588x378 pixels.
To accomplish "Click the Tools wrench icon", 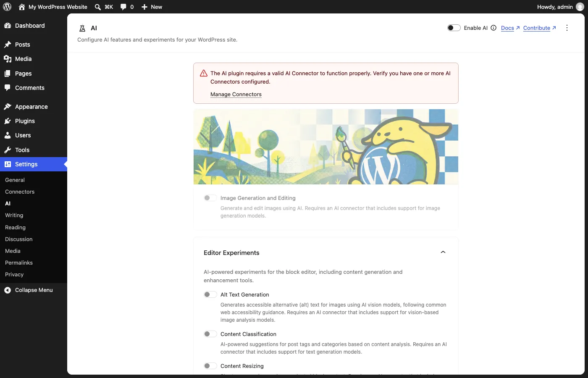I will (x=8, y=150).
